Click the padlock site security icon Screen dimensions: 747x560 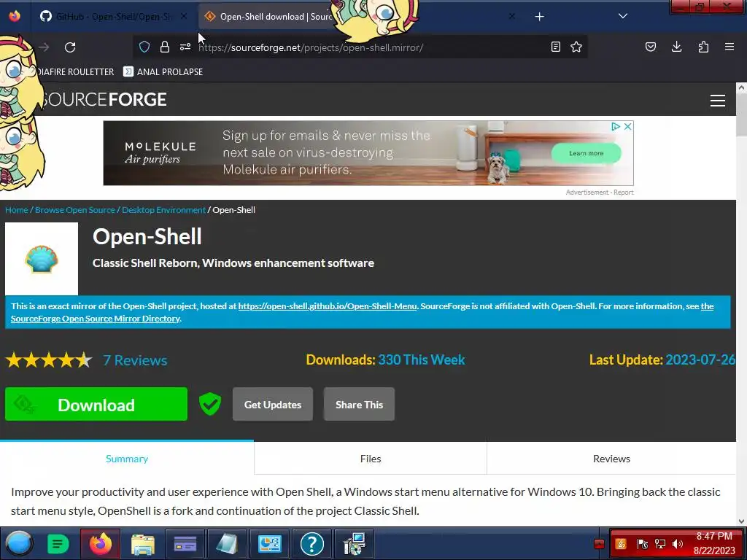click(x=164, y=47)
